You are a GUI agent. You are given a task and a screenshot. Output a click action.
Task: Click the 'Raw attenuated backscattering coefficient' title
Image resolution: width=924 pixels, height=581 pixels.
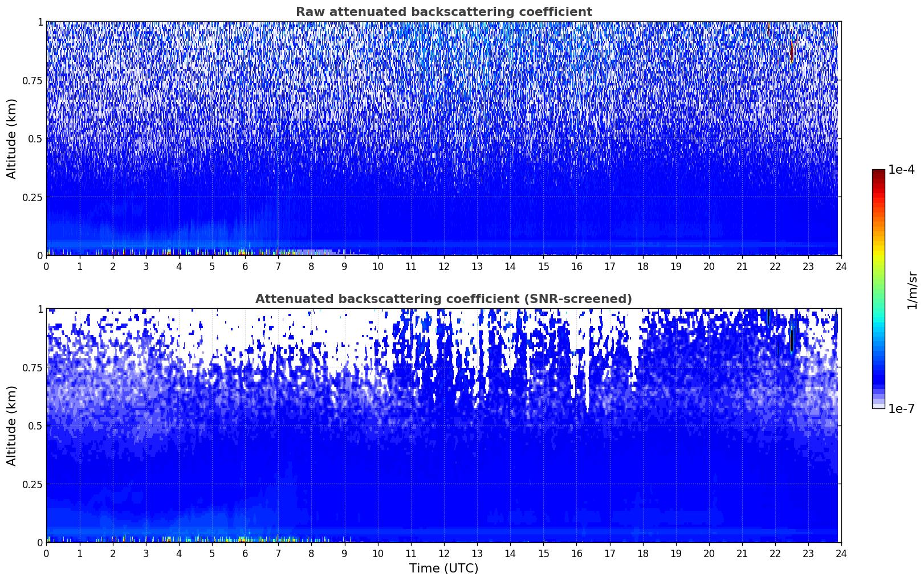click(443, 12)
